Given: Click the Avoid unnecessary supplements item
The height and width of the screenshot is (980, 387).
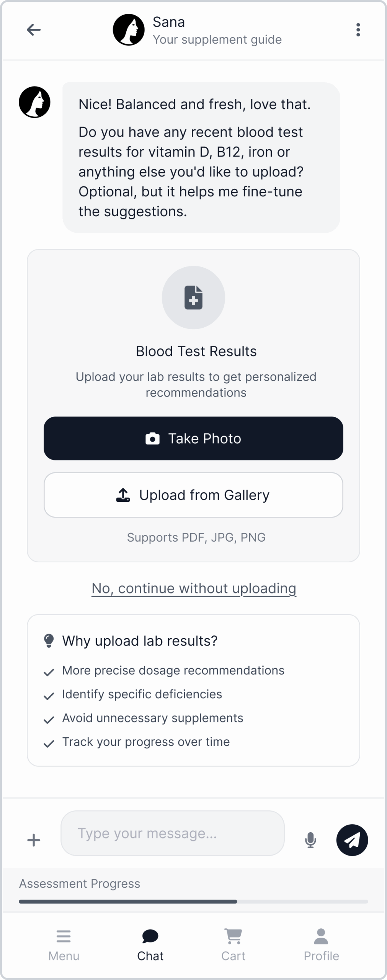Looking at the screenshot, I should point(153,718).
